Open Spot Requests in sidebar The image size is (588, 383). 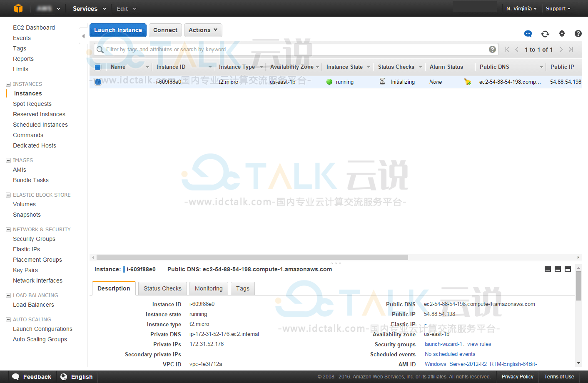click(x=32, y=104)
